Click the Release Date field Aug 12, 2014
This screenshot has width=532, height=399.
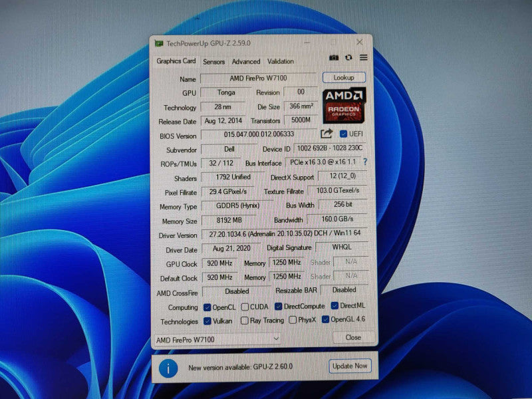pos(223,121)
